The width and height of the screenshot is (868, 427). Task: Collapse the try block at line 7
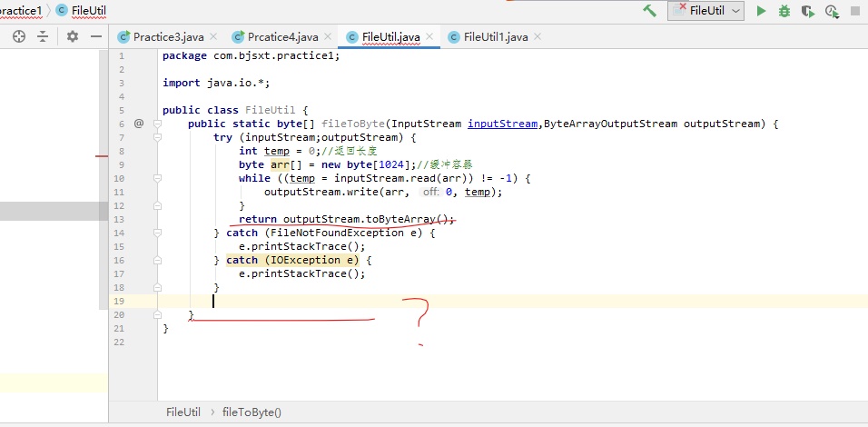[x=157, y=137]
